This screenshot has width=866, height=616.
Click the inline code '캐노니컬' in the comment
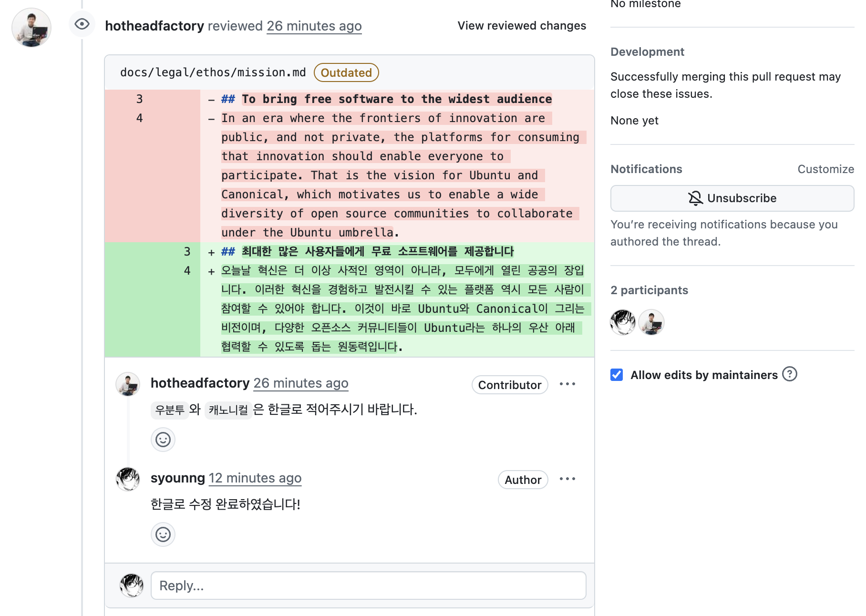point(228,410)
